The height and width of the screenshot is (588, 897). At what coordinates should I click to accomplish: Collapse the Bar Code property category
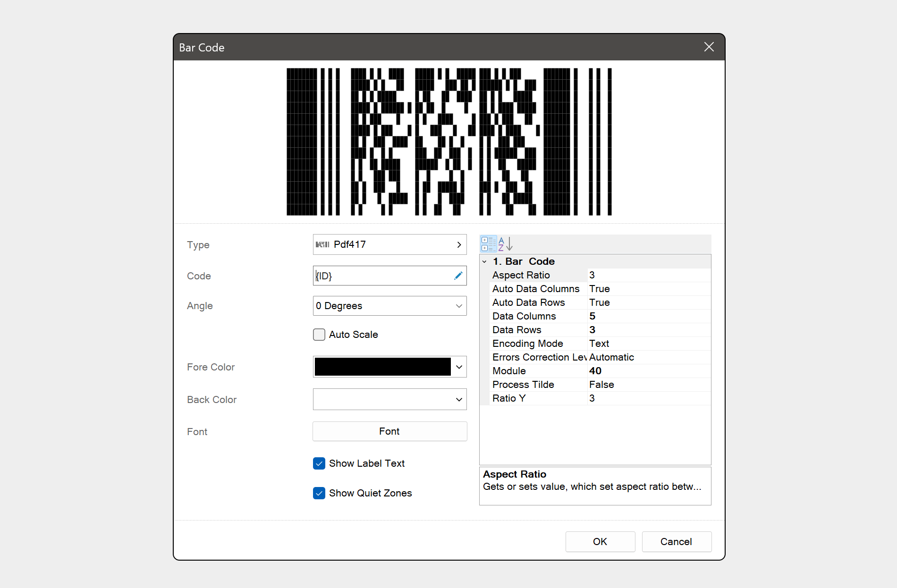pos(485,261)
